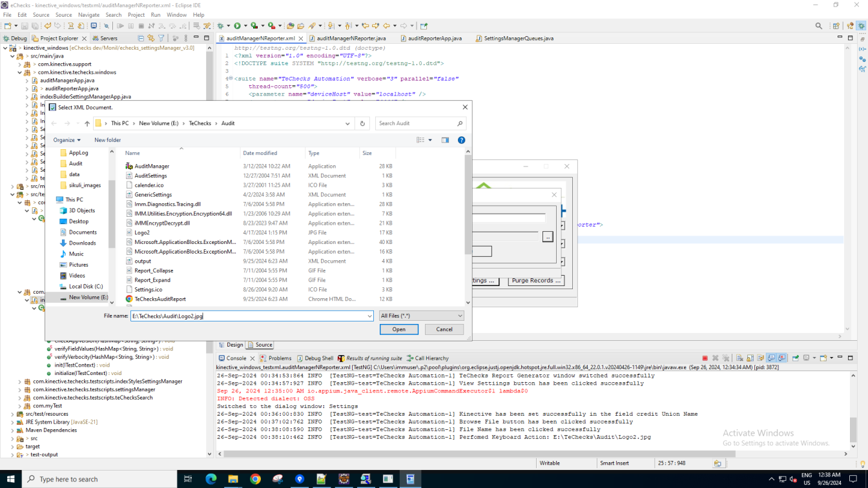Open the All Files type dropdown
Viewport: 868px width, 488px height.
pos(421,316)
